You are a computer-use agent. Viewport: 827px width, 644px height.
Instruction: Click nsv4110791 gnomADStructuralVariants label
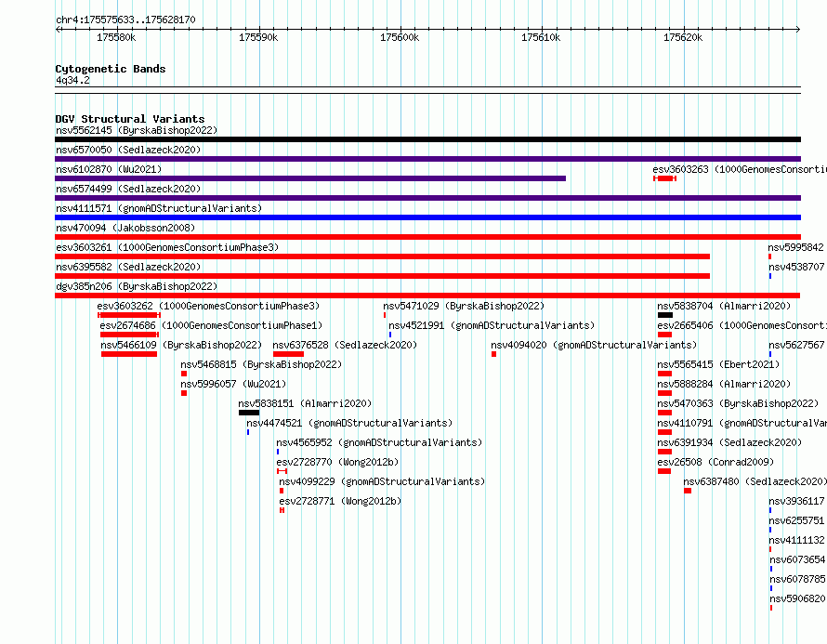pos(742,423)
